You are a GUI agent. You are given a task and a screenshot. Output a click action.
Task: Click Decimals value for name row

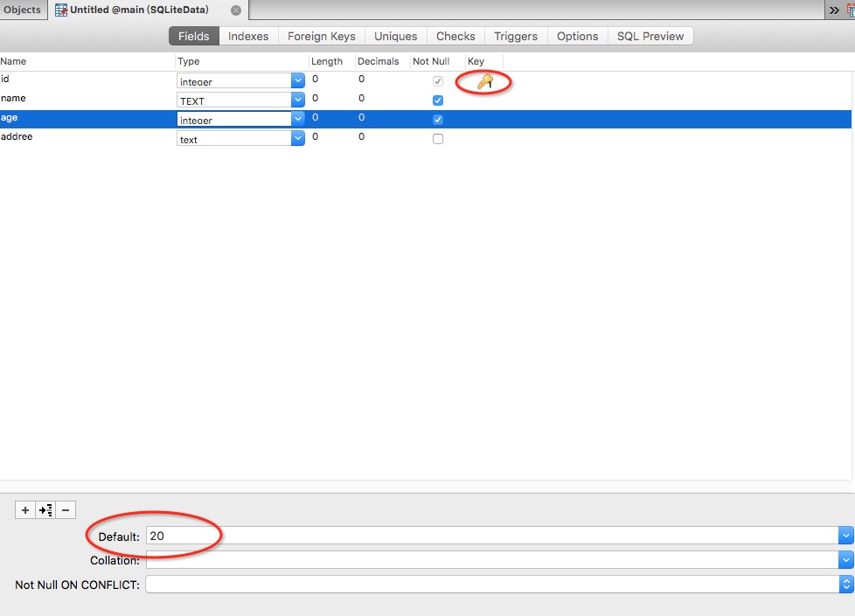362,98
